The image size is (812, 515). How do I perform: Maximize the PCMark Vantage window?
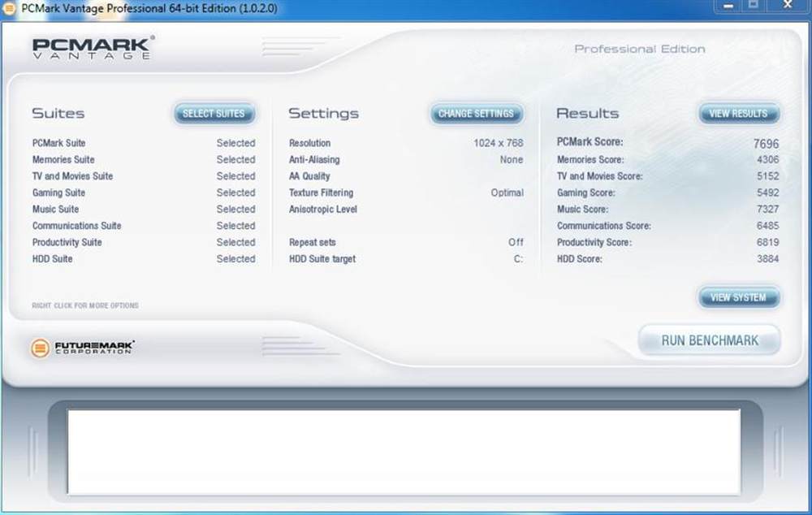754,5
